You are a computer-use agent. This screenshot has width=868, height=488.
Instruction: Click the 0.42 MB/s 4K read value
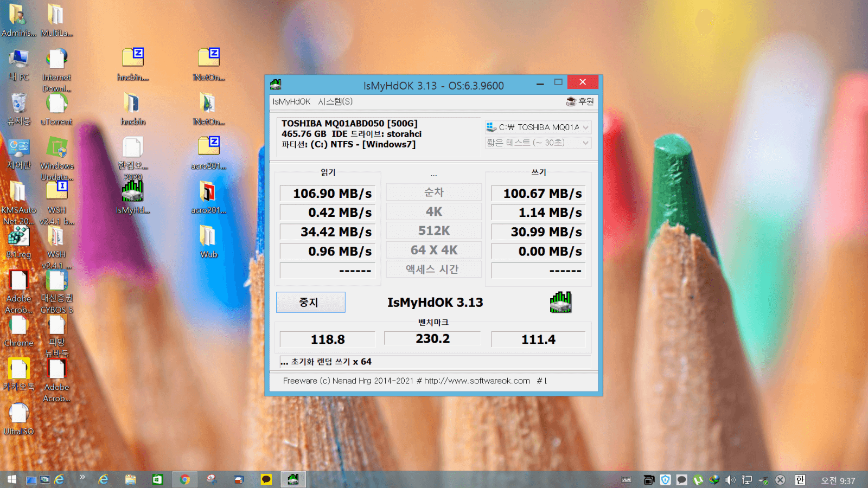point(328,213)
